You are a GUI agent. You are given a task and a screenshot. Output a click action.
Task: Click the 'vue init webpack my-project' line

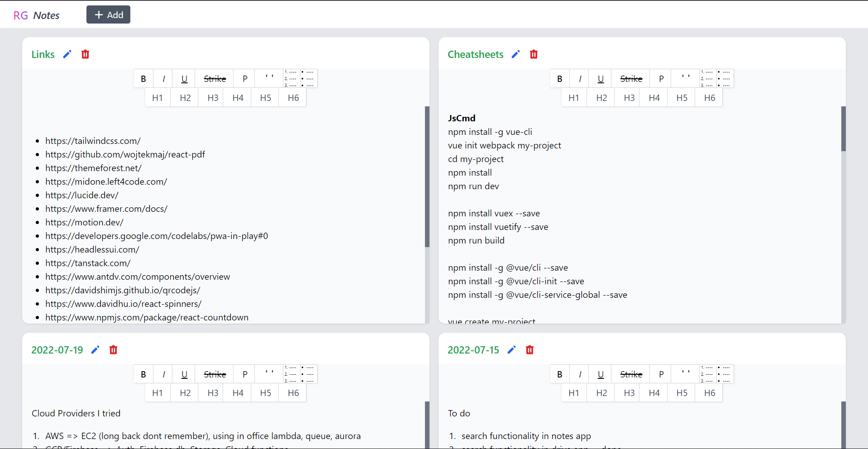pyautogui.click(x=505, y=145)
